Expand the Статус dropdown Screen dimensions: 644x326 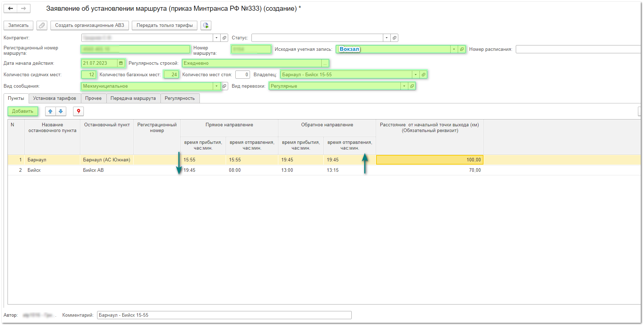click(x=386, y=38)
